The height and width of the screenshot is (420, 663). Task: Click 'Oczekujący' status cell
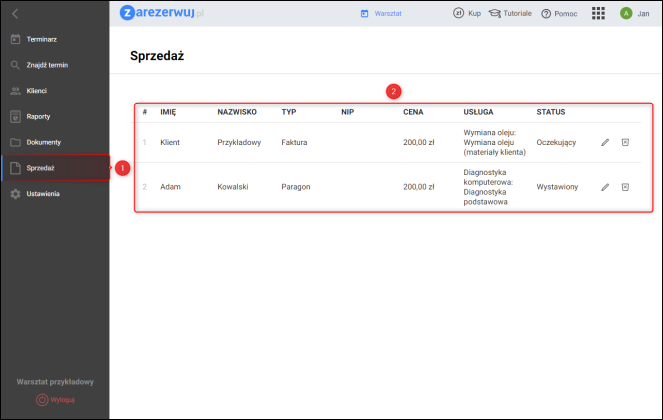click(556, 143)
